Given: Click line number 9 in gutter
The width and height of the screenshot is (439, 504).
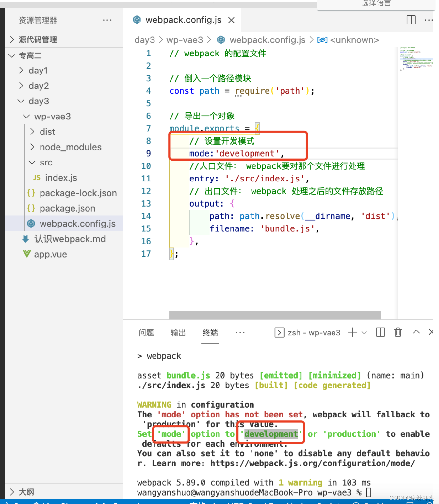Looking at the screenshot, I should pos(148,153).
